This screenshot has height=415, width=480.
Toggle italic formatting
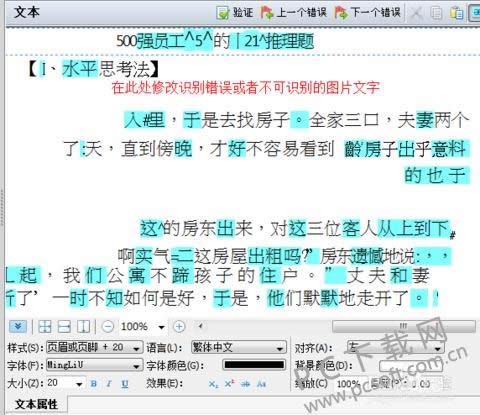click(109, 384)
